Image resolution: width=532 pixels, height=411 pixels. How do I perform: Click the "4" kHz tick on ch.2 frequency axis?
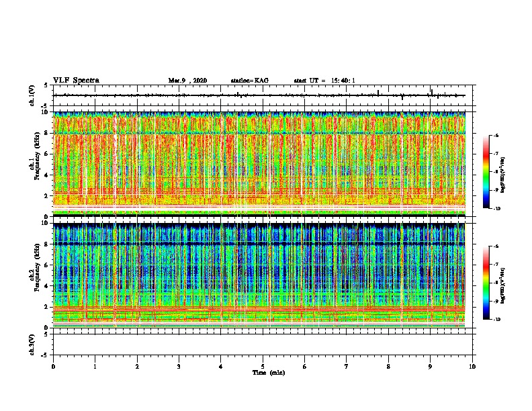coord(47,286)
